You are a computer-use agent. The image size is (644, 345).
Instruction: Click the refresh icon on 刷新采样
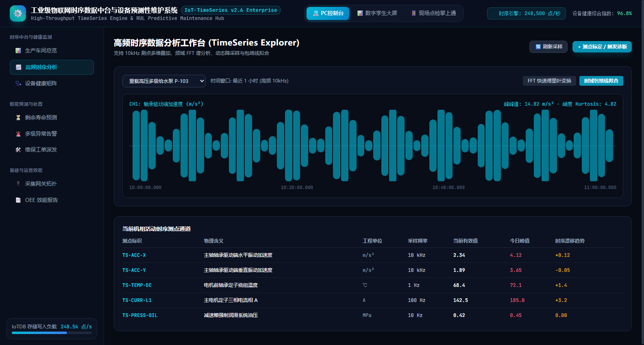click(x=538, y=47)
